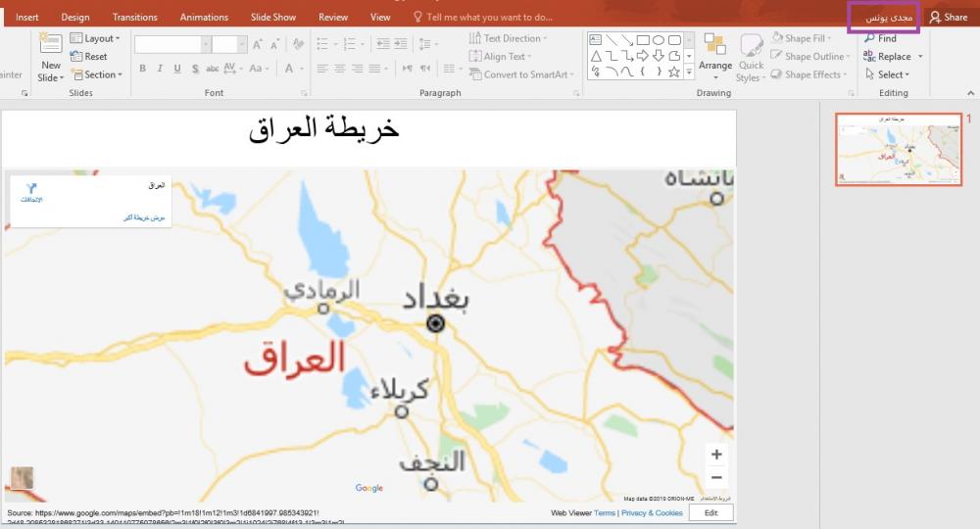Screen dimensions: 980x529
Task: Open the View tab
Action: click(380, 17)
